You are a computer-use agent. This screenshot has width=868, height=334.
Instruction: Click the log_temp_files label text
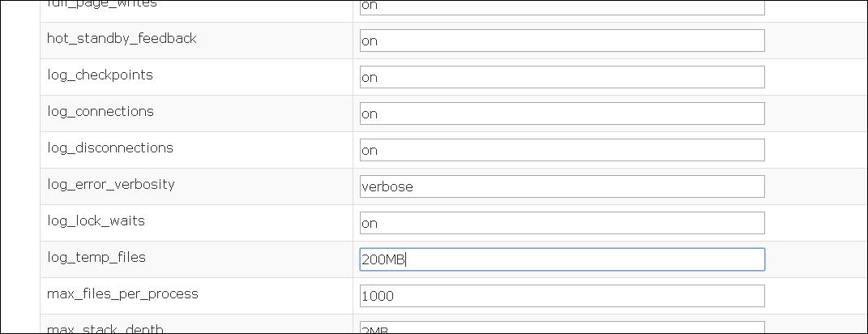tap(96, 258)
